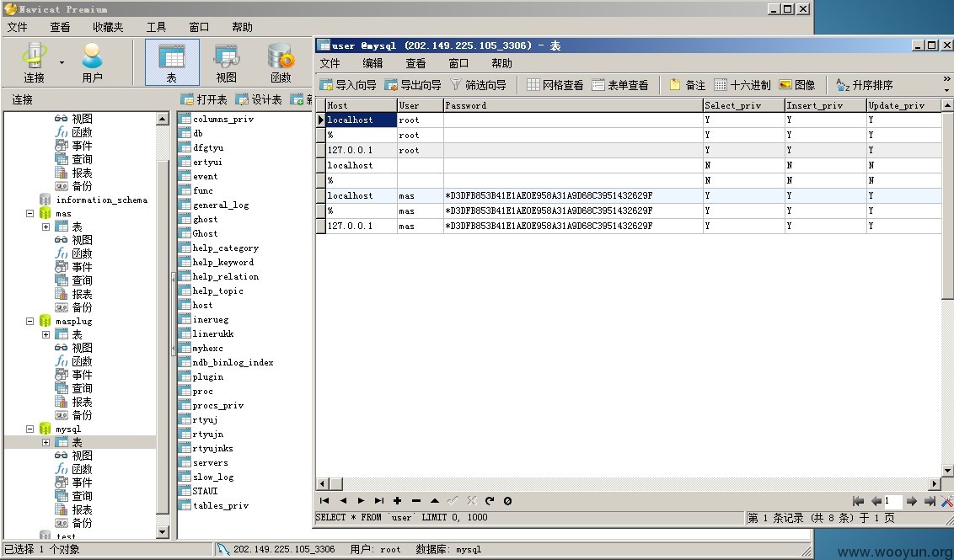
Task: Open 文件 menu in main window
Action: [17, 27]
